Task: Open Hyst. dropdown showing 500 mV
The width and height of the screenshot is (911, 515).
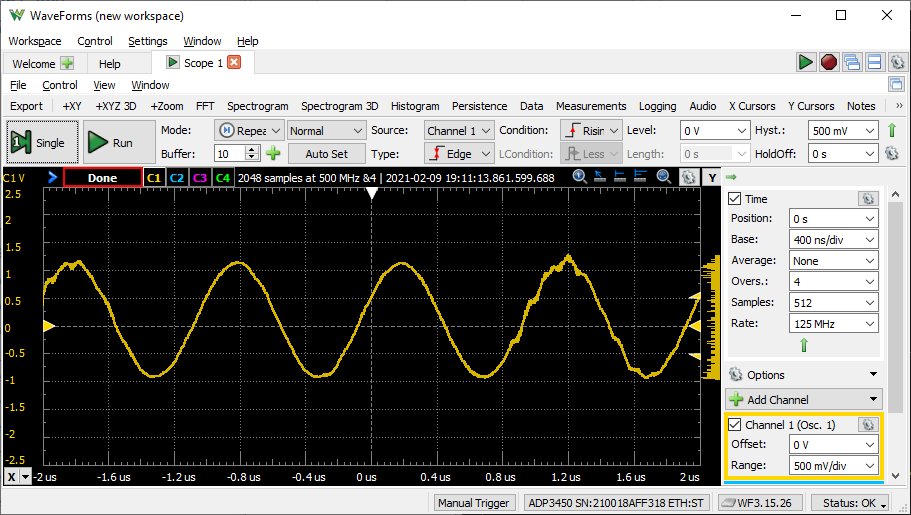Action: point(842,130)
